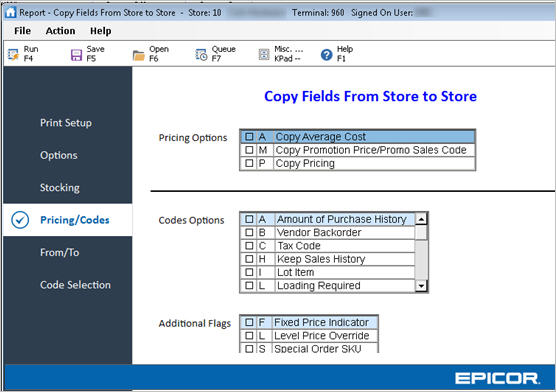Viewport: 556px width, 392px height.
Task: Click the Help question mark icon
Action: [x=327, y=55]
